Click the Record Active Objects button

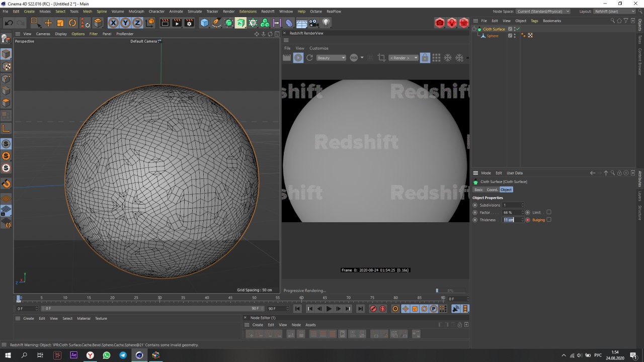373,309
